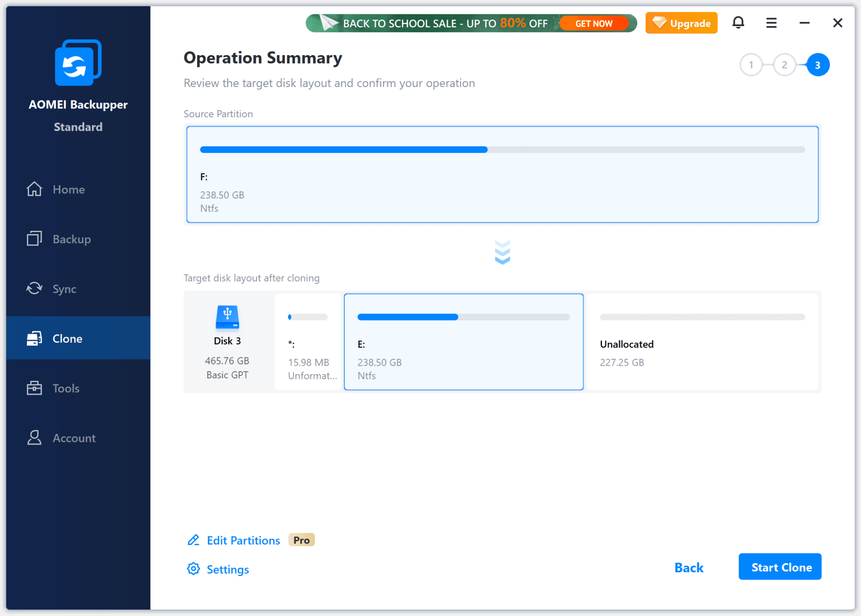This screenshot has height=616, width=861.
Task: Open Account in the sidebar
Action: [x=78, y=438]
